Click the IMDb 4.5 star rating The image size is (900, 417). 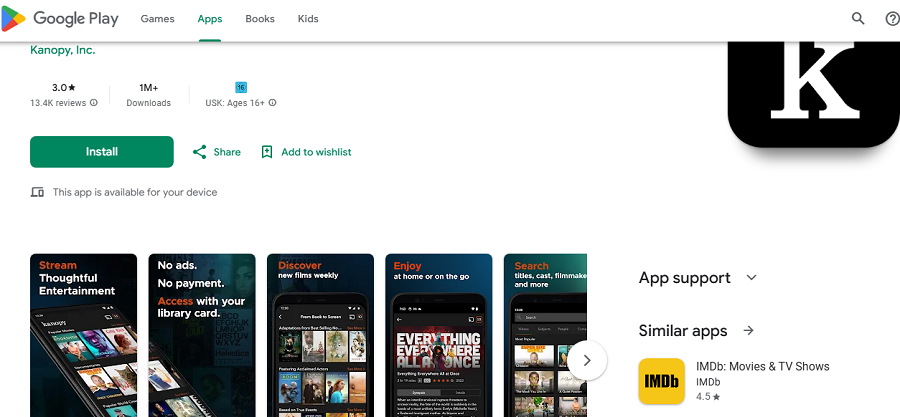pyautogui.click(x=708, y=396)
